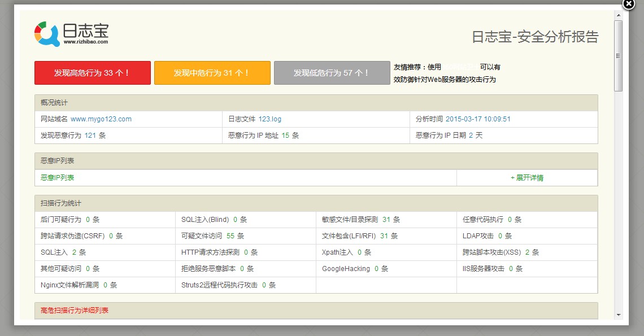The width and height of the screenshot is (644, 336).
Task: Click the 发现恶意行为 121 条 cell
Action: (x=129, y=136)
